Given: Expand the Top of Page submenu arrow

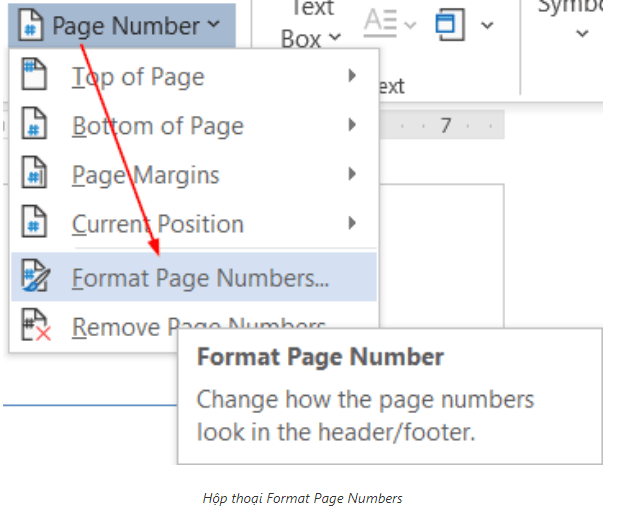Looking at the screenshot, I should pyautogui.click(x=352, y=76).
